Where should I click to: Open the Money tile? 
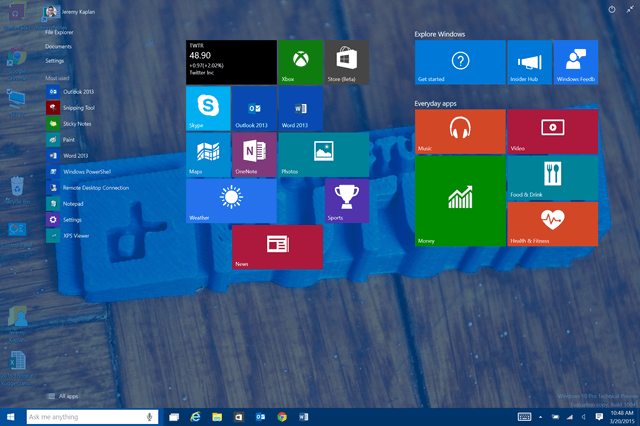click(x=460, y=201)
